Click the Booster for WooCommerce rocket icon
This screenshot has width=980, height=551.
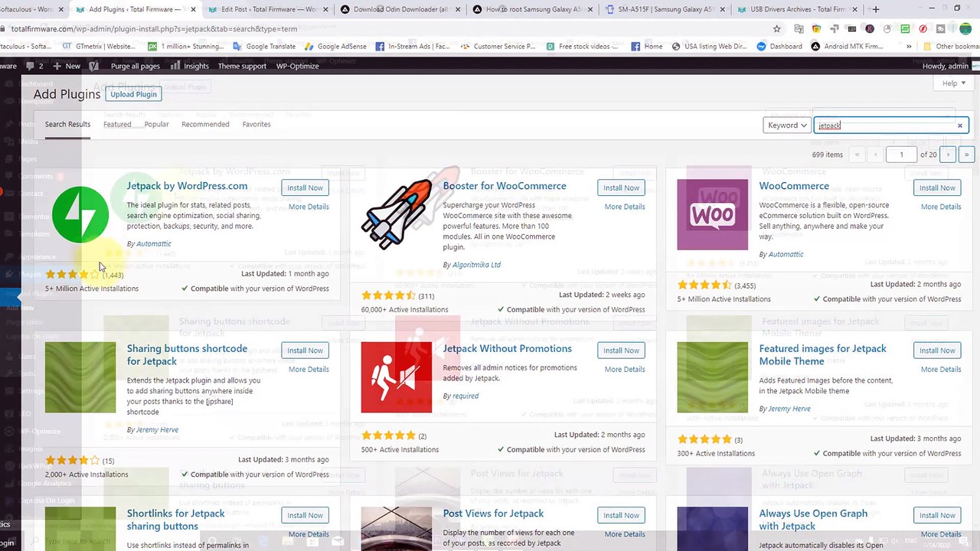(x=397, y=214)
